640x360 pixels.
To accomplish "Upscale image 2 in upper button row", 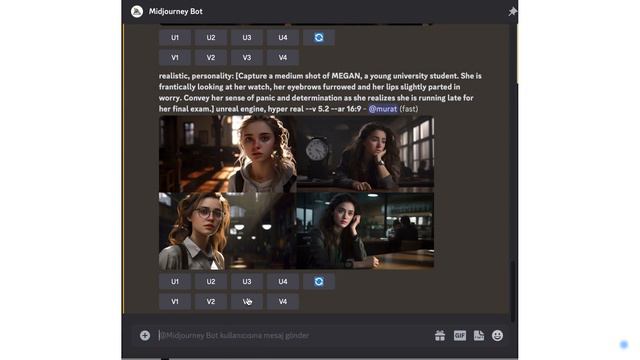I will pyautogui.click(x=211, y=38).
